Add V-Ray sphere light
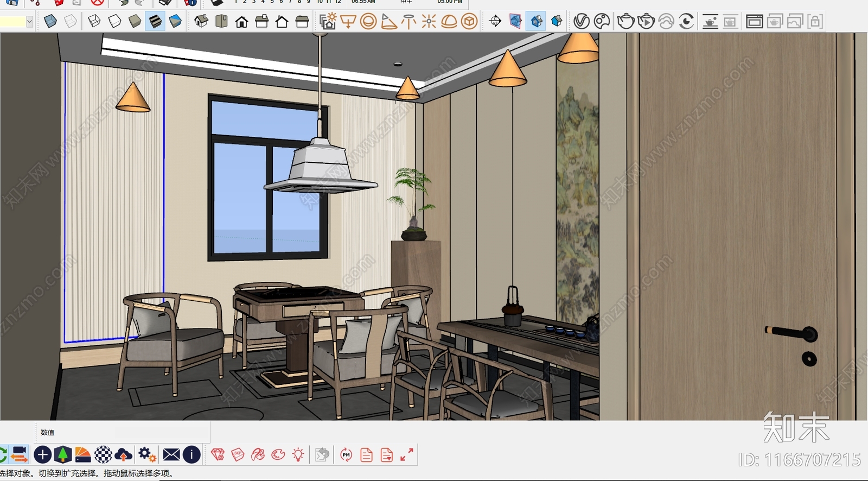Image resolution: width=868 pixels, height=481 pixels. click(368, 21)
